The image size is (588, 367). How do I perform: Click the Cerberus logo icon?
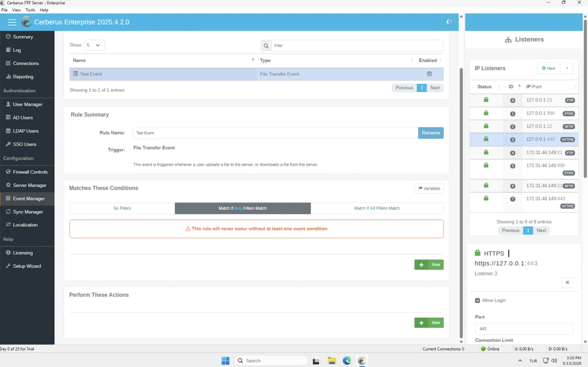(27, 22)
